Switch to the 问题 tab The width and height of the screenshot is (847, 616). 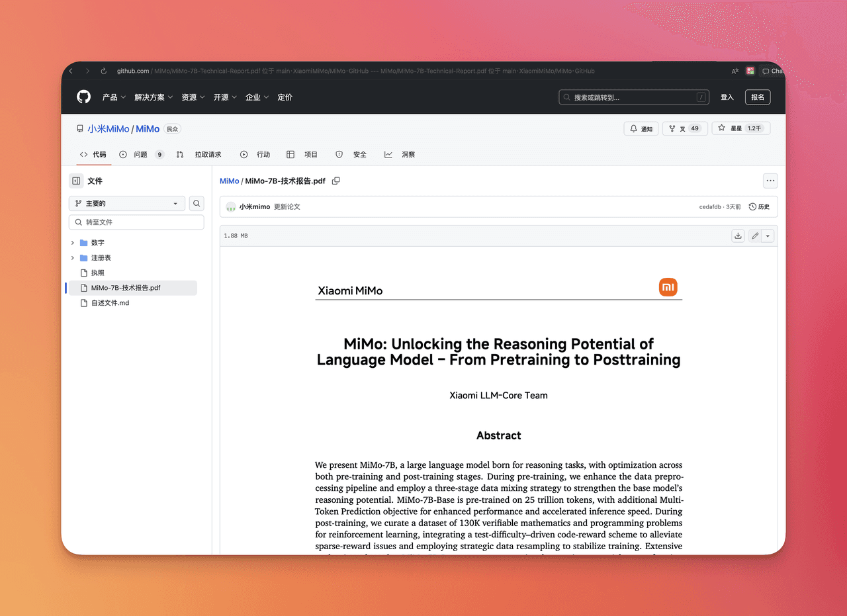(142, 154)
